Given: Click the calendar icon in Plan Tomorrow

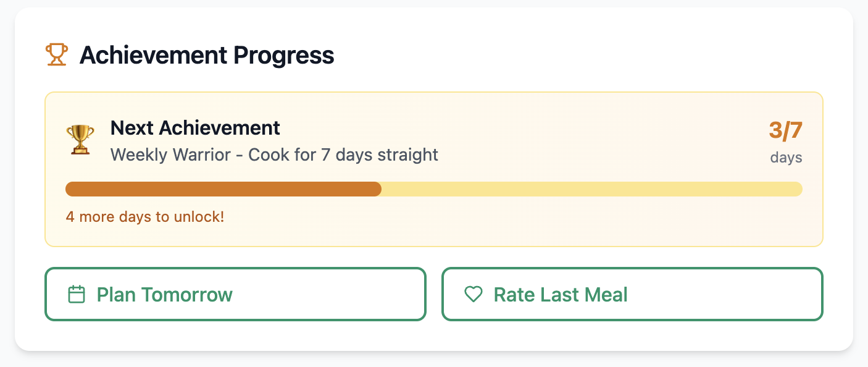Looking at the screenshot, I should coord(76,295).
